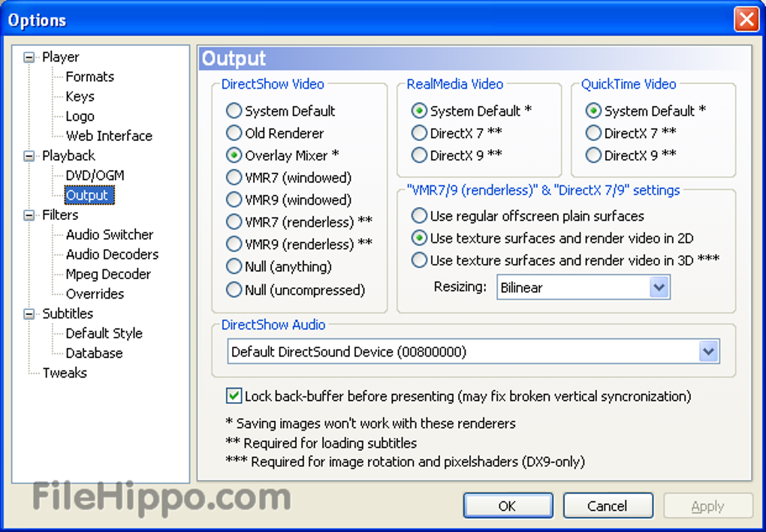
Task: Select DirectX 7 for QuickTime Video
Action: (593, 133)
